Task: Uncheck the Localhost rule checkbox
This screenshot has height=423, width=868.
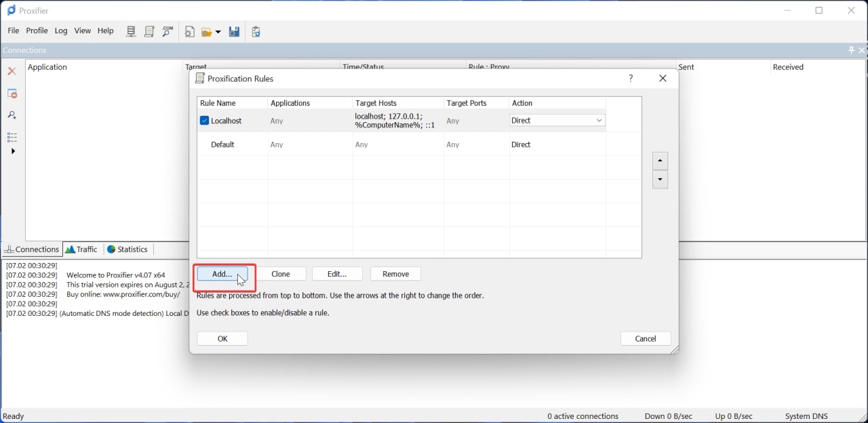Action: [x=204, y=121]
